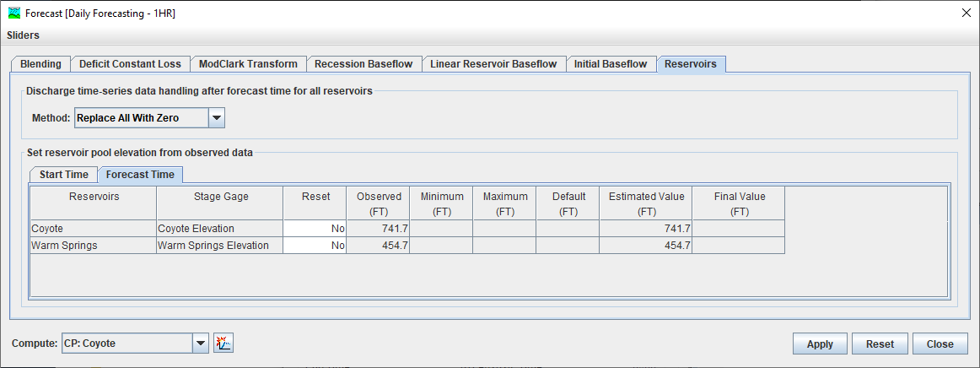The image size is (980, 368).
Task: Click the CP: Coyote compute combo box
Action: 134,343
